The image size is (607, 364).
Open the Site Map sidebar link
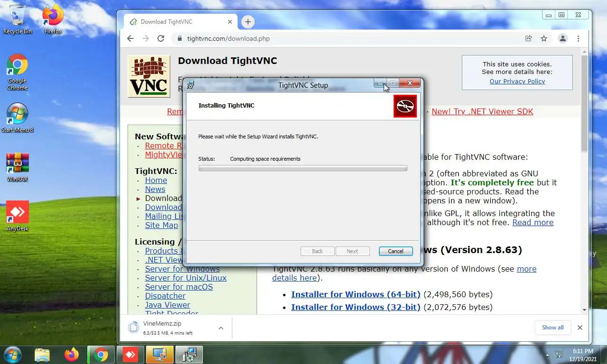tap(161, 225)
